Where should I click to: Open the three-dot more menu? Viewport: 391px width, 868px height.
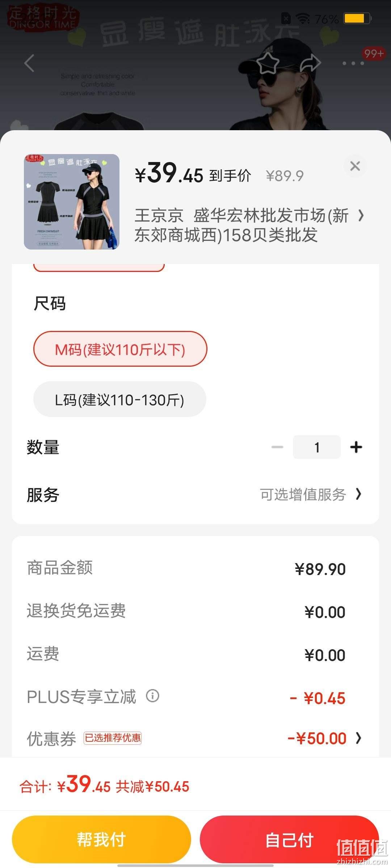(353, 63)
